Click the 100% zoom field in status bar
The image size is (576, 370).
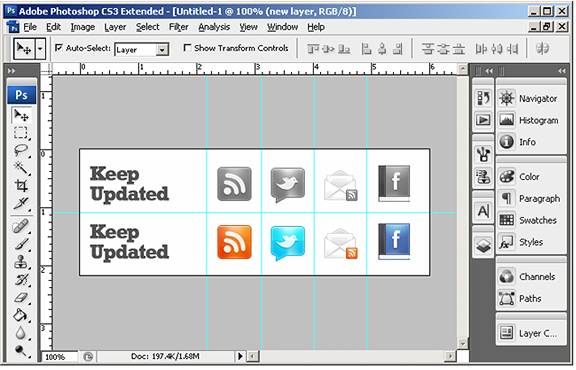click(60, 356)
